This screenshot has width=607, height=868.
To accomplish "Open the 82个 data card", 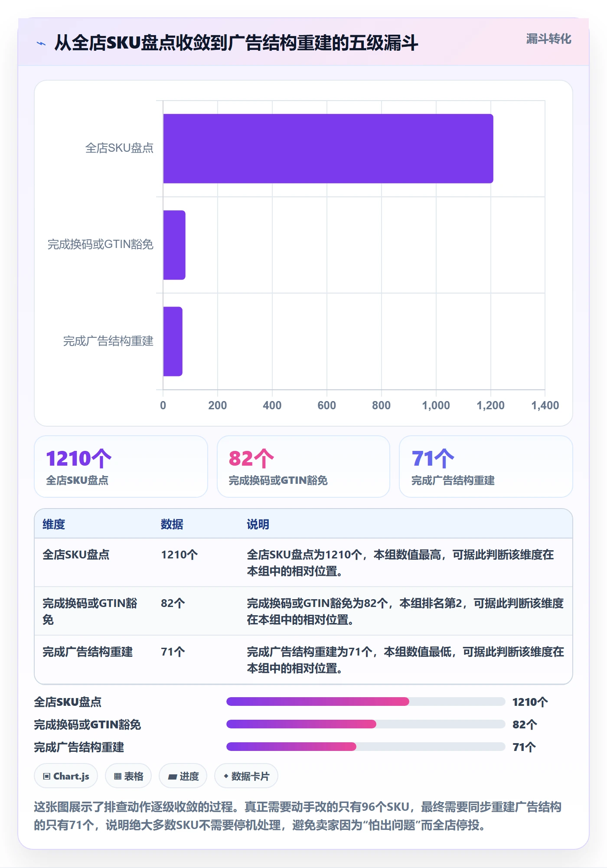I will coord(303,467).
